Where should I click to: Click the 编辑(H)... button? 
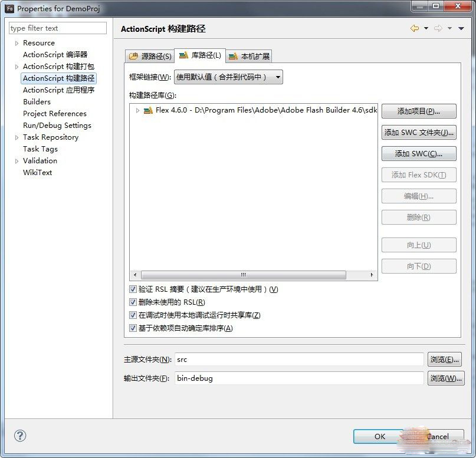419,196
